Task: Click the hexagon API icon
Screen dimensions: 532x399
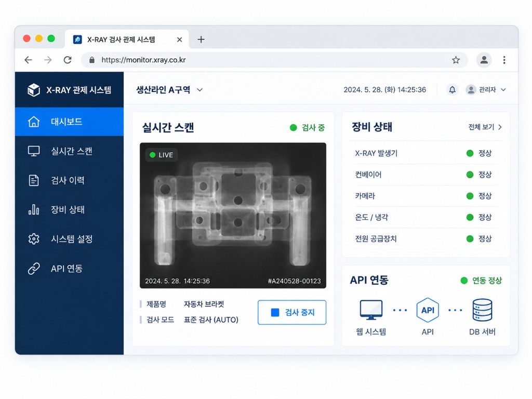Action: (x=428, y=310)
